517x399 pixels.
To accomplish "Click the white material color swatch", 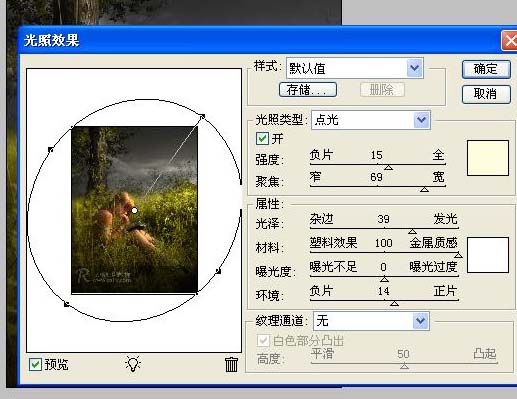I will (488, 255).
